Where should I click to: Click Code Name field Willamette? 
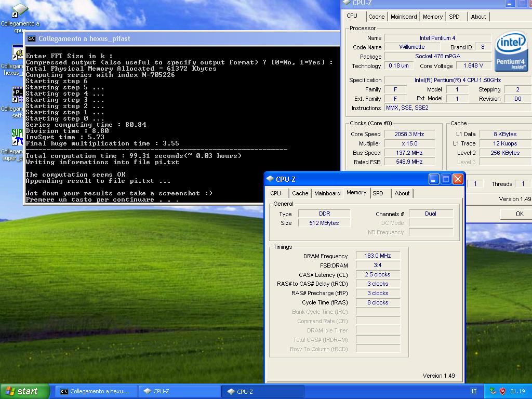pyautogui.click(x=412, y=47)
